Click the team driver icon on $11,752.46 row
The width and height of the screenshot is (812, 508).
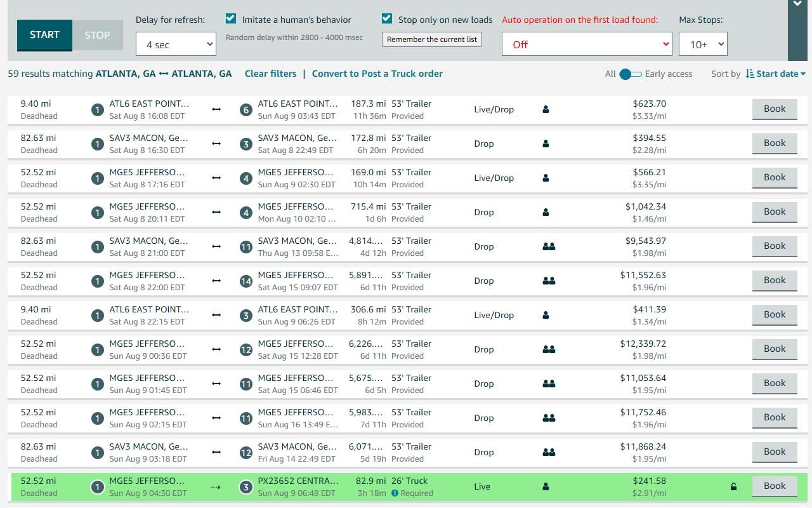549,418
